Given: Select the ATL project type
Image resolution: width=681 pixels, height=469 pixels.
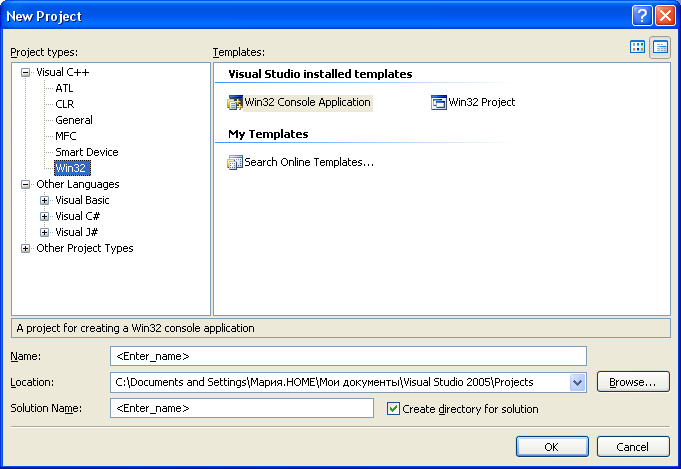Looking at the screenshot, I should pyautogui.click(x=64, y=88).
